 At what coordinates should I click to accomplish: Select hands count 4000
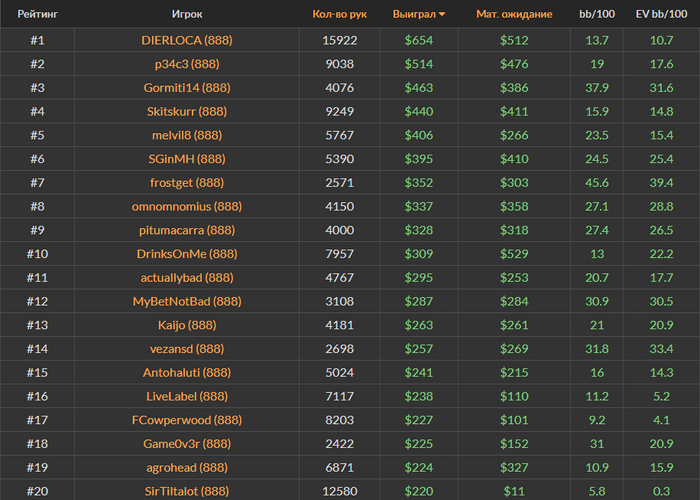[339, 230]
